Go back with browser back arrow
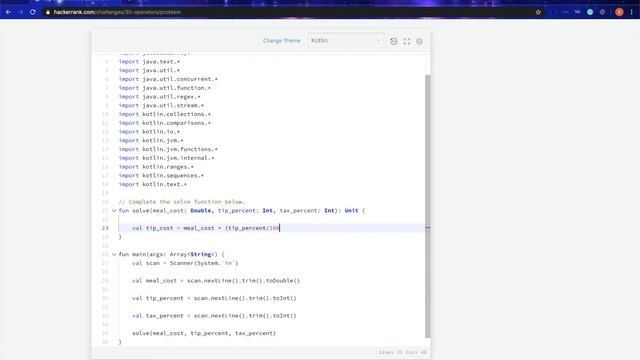640x360 pixels. tap(8, 12)
